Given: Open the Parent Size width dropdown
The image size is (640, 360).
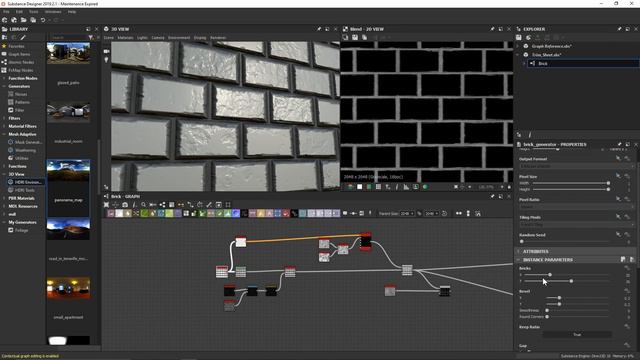Looking at the screenshot, I should 407,213.
